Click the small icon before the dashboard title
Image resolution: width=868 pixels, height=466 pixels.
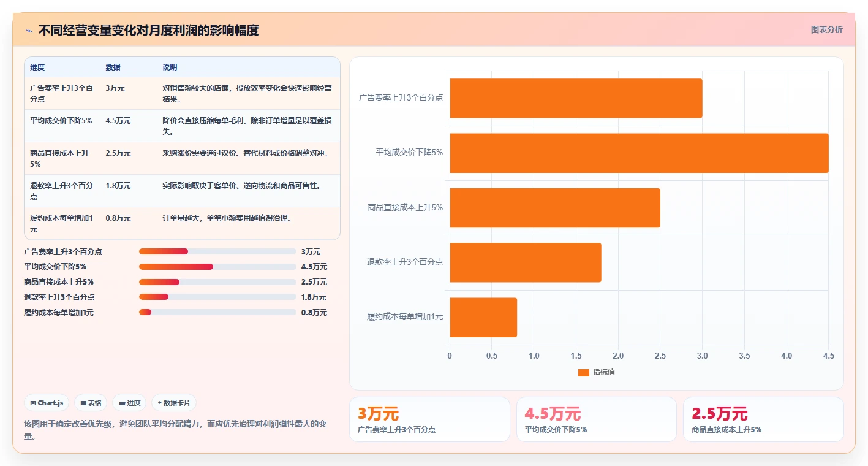(29, 31)
